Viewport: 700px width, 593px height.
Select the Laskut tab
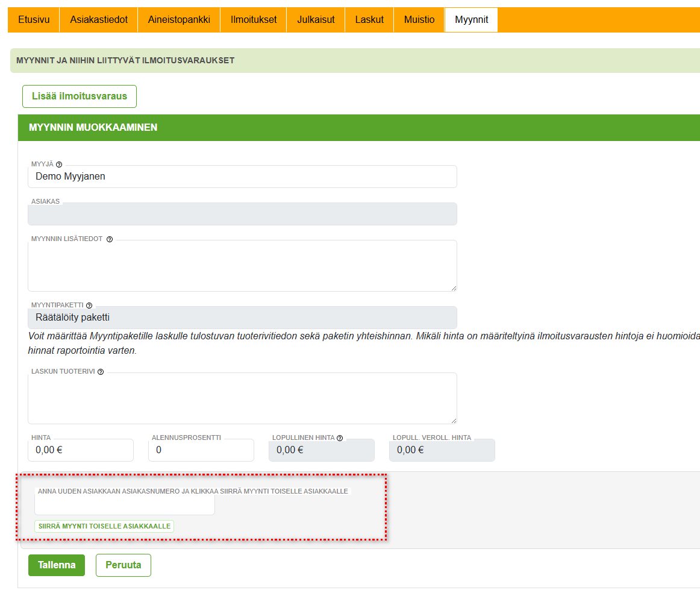[369, 20]
